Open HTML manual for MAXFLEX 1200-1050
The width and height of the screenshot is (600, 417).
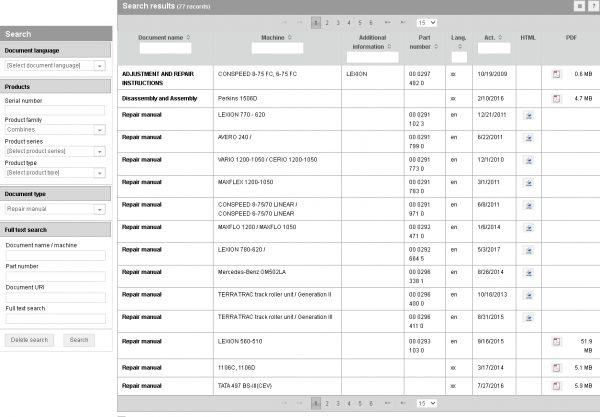coord(529,183)
